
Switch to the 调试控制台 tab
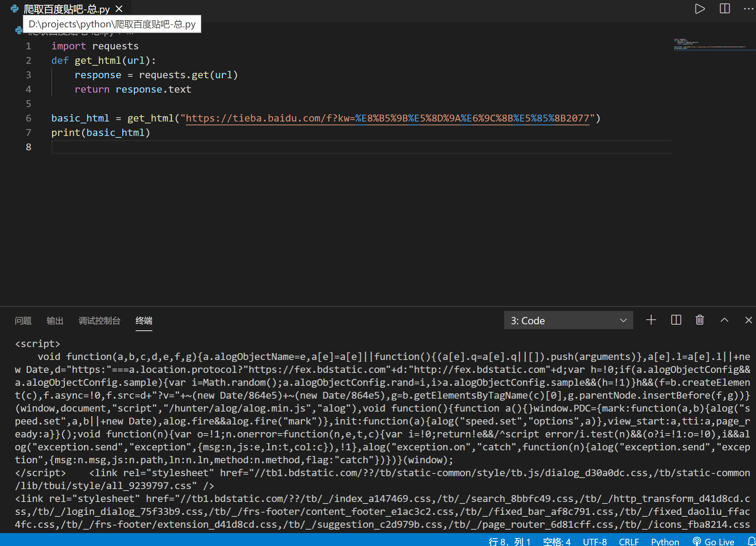click(x=99, y=321)
